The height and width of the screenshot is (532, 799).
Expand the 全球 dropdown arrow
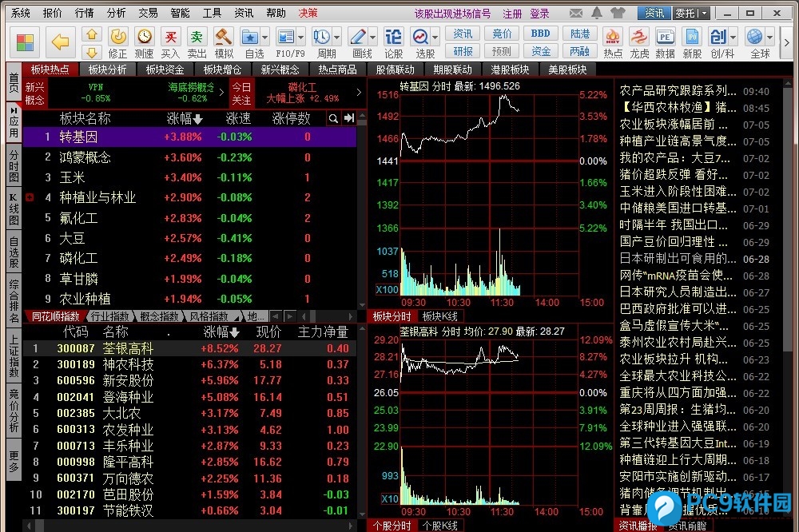(769, 37)
